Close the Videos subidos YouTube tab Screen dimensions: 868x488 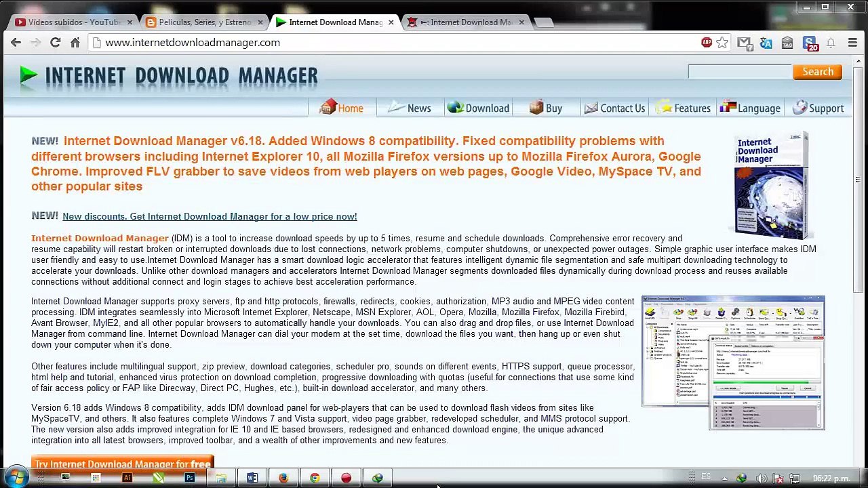(x=130, y=22)
